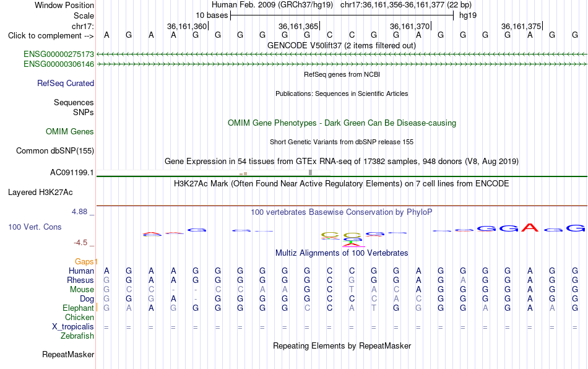Select the Rhesus species row label
This screenshot has width=588, height=369.
tap(80, 280)
